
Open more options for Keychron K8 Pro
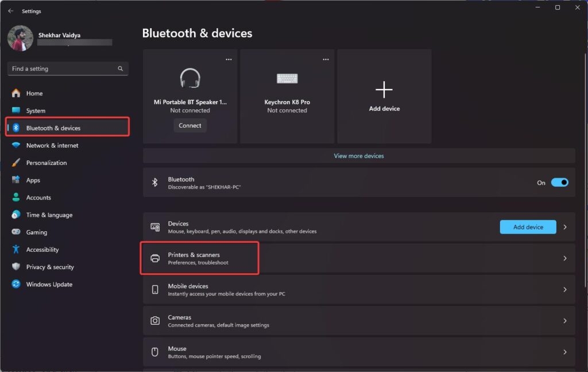(x=326, y=59)
